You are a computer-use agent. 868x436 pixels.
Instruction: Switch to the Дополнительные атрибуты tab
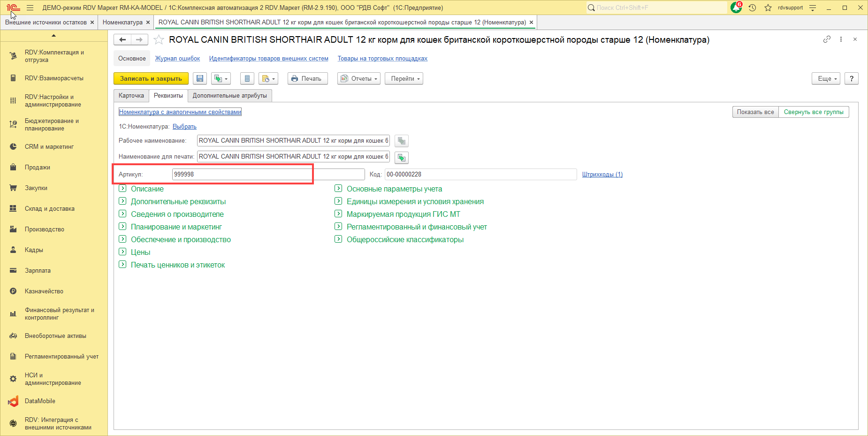pos(230,96)
